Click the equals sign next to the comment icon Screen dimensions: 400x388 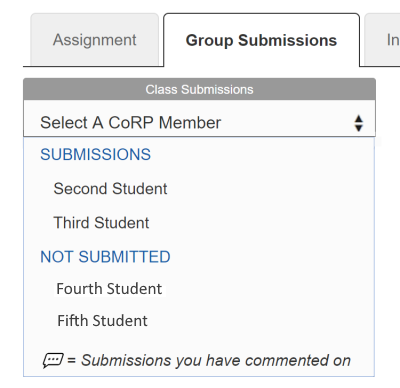click(x=72, y=361)
